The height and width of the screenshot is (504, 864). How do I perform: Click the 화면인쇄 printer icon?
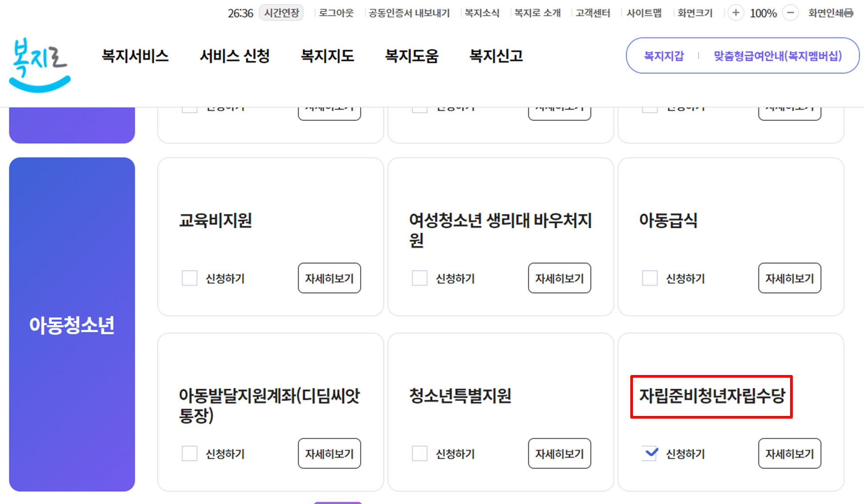pyautogui.click(x=849, y=13)
